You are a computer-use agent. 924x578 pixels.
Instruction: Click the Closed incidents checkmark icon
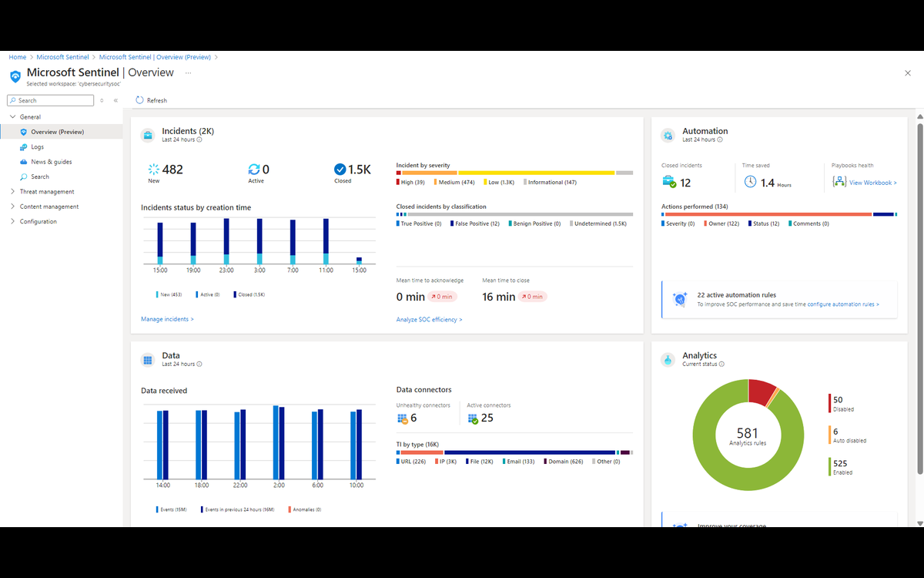[340, 170]
